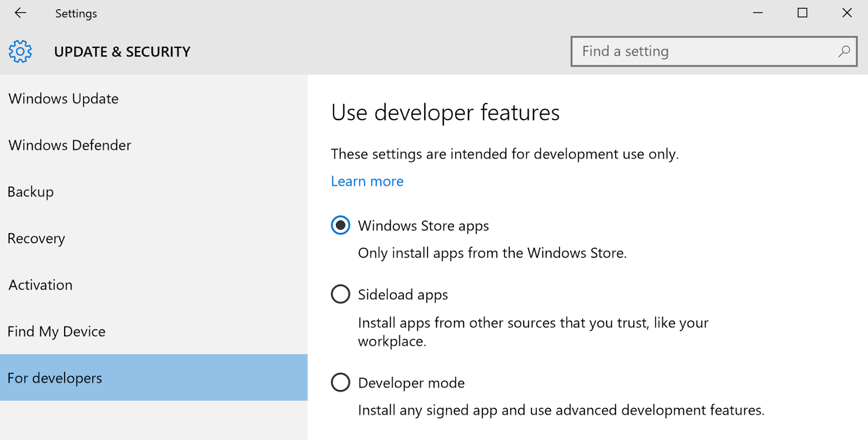Image resolution: width=868 pixels, height=440 pixels.
Task: Open the Windows Update section
Action: tap(154, 99)
